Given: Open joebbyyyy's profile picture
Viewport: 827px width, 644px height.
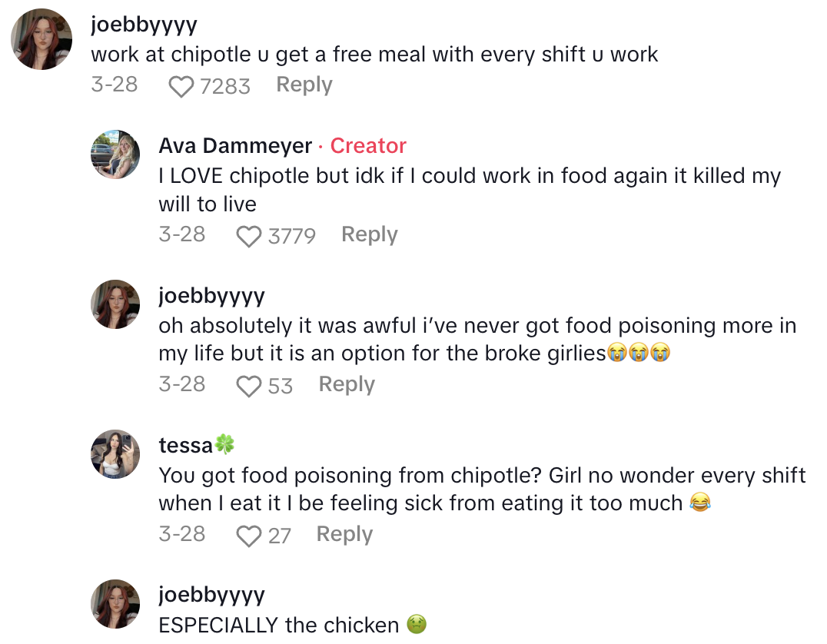Looking at the screenshot, I should click(x=41, y=38).
